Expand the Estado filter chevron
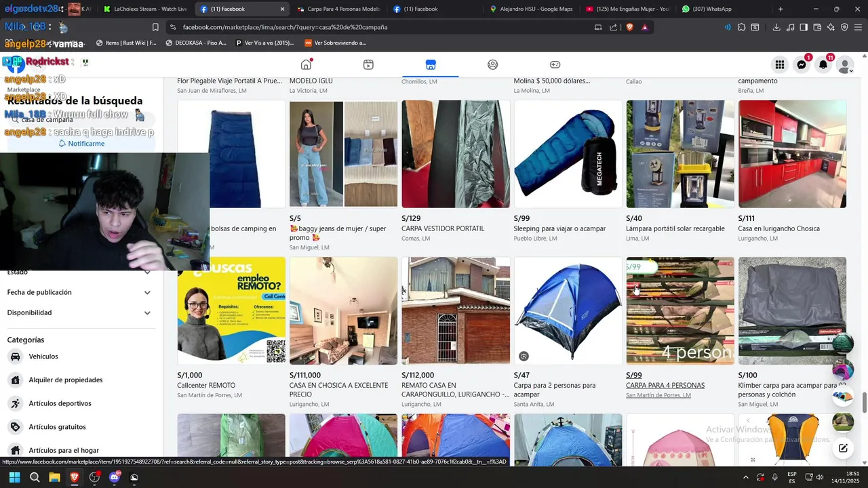This screenshot has height=488, width=868. pyautogui.click(x=147, y=272)
